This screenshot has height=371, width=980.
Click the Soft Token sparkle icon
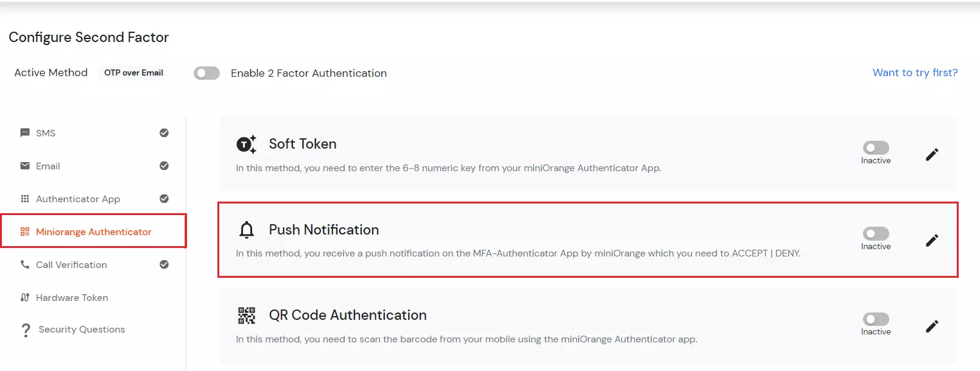point(246,144)
